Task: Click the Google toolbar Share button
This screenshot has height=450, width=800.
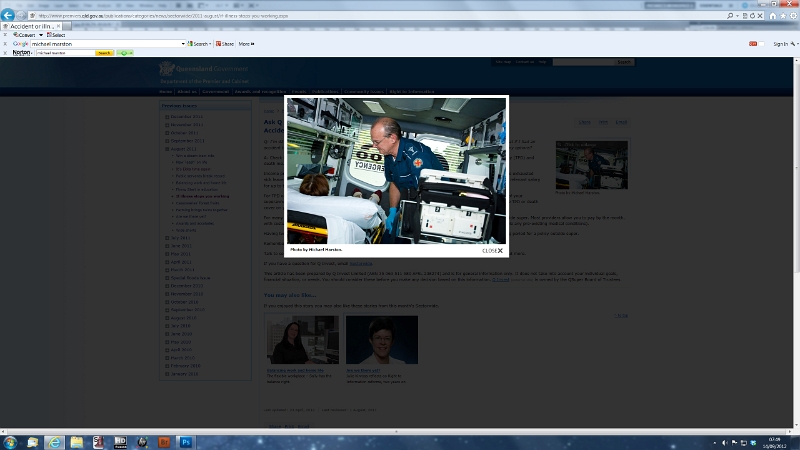Action: [x=224, y=44]
